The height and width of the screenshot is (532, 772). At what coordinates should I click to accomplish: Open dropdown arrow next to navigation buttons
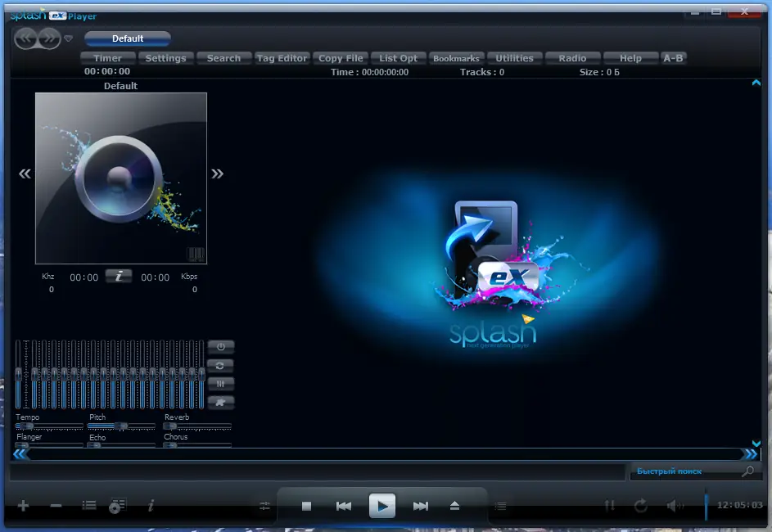click(x=69, y=38)
